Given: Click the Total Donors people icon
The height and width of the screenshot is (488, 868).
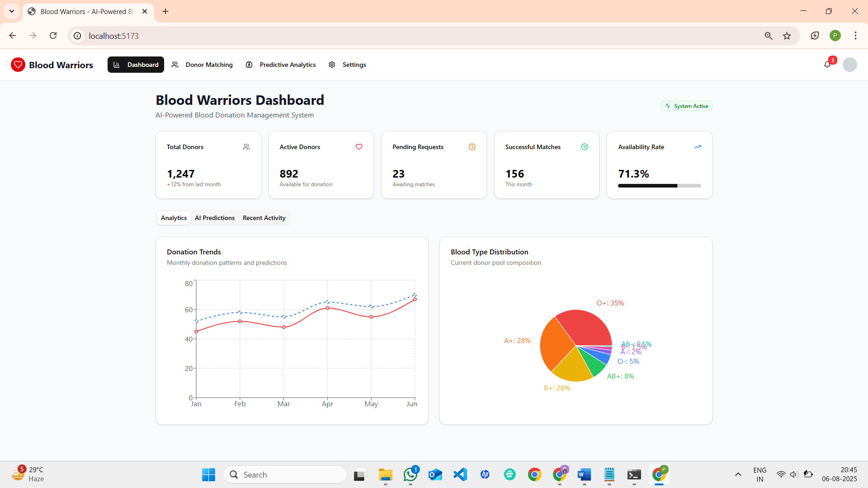Looking at the screenshot, I should [x=246, y=147].
